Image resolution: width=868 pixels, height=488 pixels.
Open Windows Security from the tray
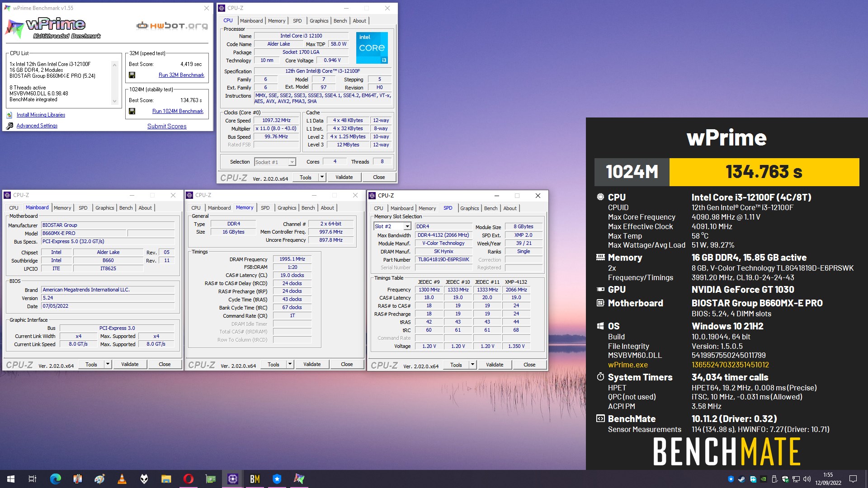785,479
